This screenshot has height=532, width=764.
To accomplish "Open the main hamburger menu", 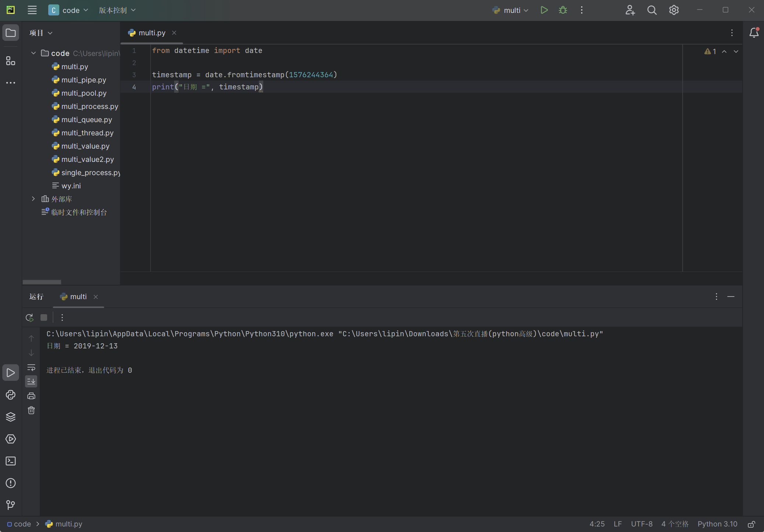I will pyautogui.click(x=32, y=10).
